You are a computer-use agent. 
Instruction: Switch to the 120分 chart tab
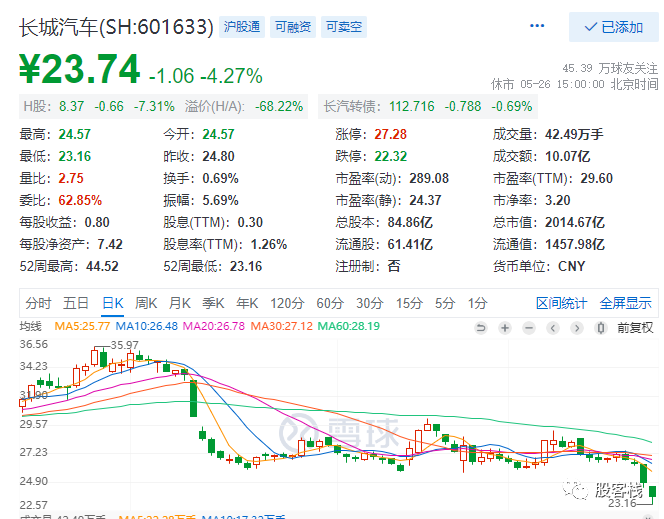287,303
